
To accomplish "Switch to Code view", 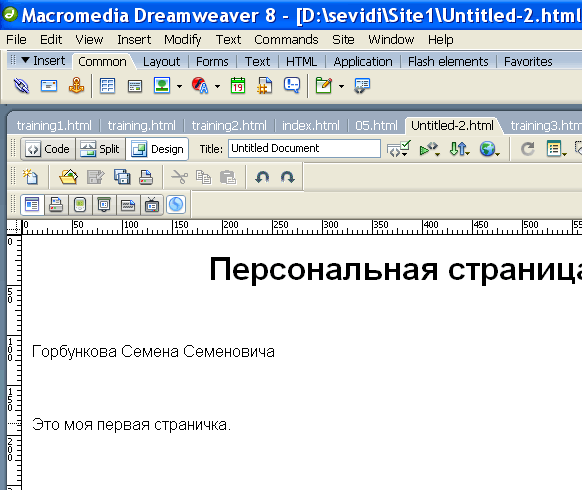I will click(48, 149).
